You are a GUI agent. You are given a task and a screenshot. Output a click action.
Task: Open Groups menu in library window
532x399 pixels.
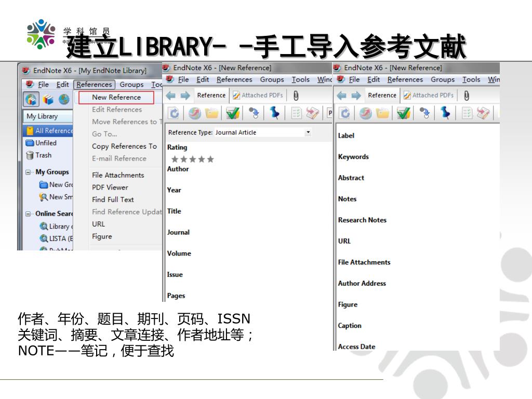(131, 85)
